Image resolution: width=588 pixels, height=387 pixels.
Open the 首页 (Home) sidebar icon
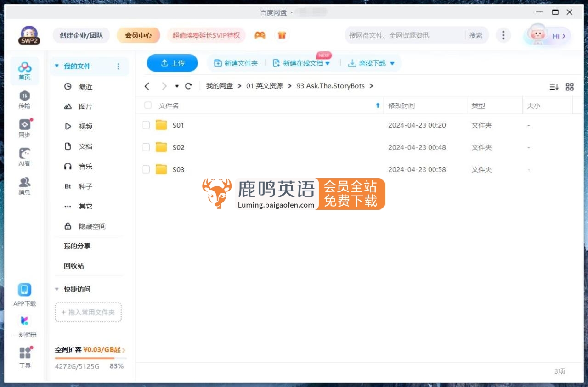[x=24, y=70]
